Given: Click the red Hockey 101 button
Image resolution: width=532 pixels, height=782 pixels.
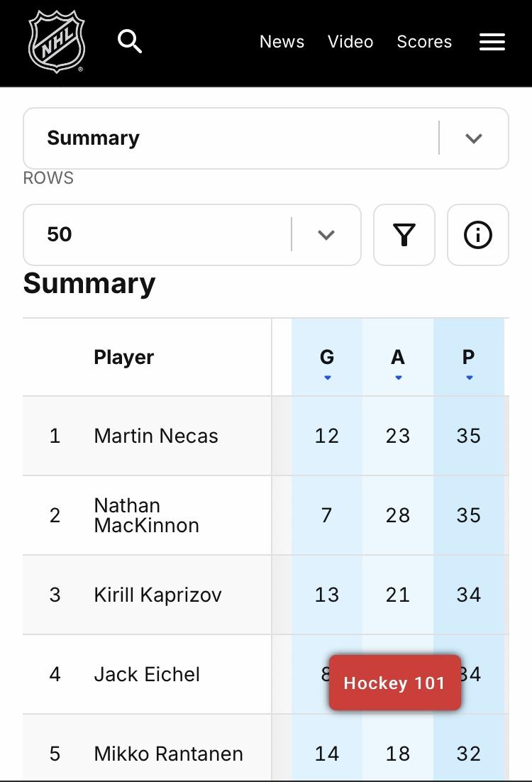Looking at the screenshot, I should point(395,683).
